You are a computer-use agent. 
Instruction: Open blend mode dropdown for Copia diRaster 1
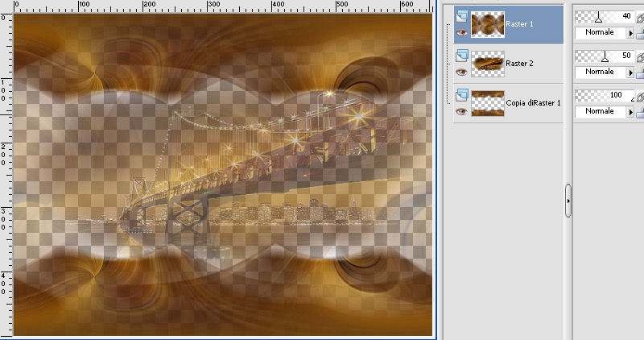click(630, 112)
